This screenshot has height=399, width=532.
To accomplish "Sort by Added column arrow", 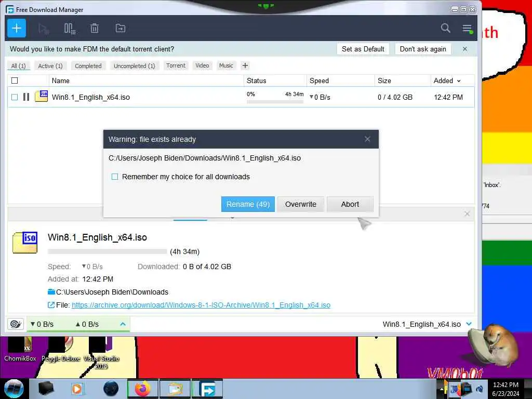I will 459,81.
